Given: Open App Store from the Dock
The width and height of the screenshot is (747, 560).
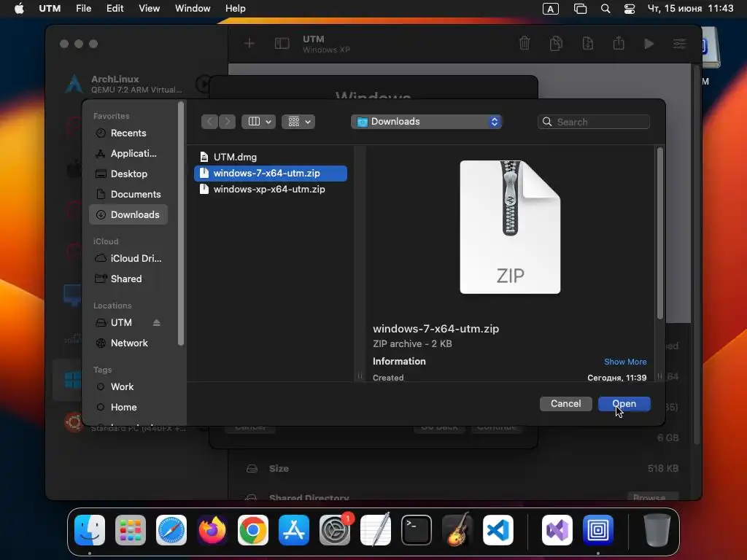Looking at the screenshot, I should coord(294,530).
